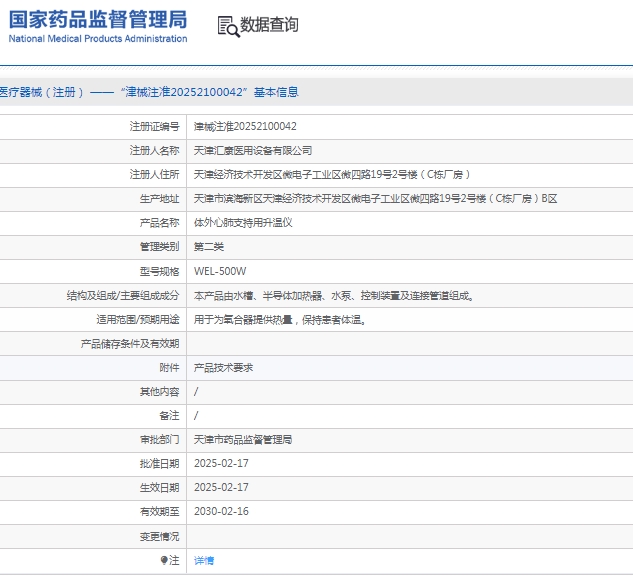Click the slash value in 其他内容 row
The width and height of the screenshot is (633, 580).
(x=196, y=392)
